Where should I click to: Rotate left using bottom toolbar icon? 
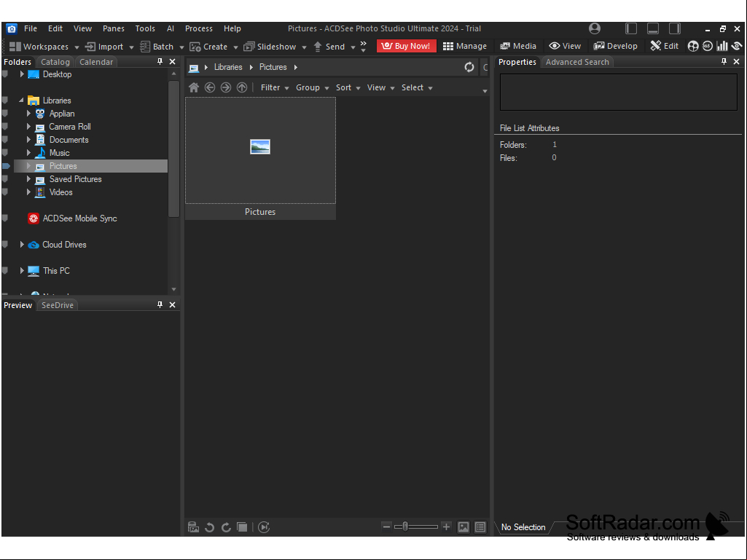[x=210, y=527]
